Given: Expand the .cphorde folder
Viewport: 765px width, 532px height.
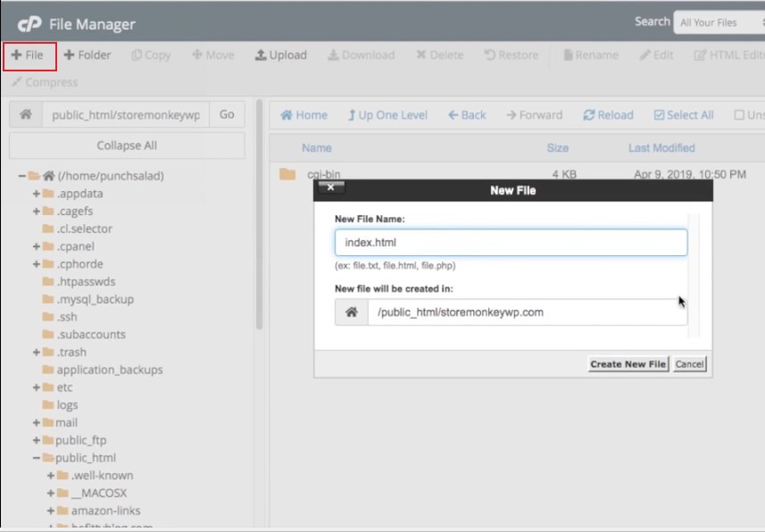Looking at the screenshot, I should tap(36, 264).
